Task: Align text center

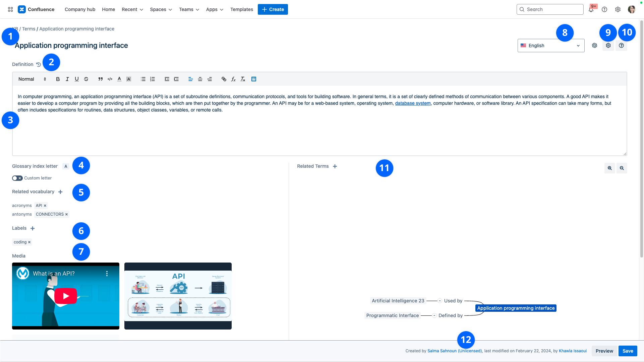Action: point(200,79)
